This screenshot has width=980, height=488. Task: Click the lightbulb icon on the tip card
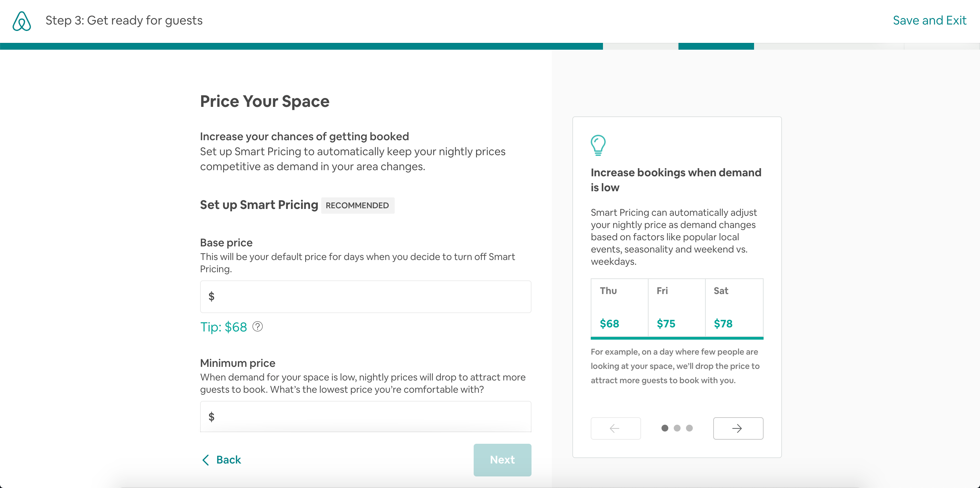pos(598,145)
